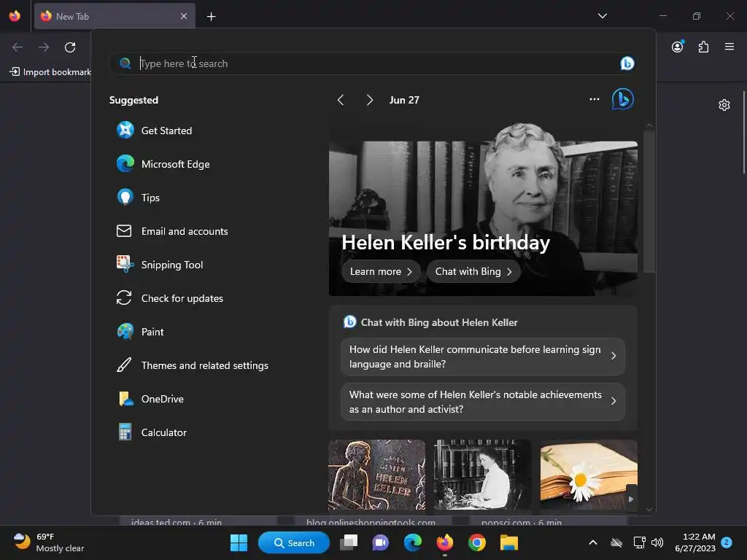Open the daisy on book thumbnail
Viewport: 747px width, 560px height.
click(x=589, y=475)
